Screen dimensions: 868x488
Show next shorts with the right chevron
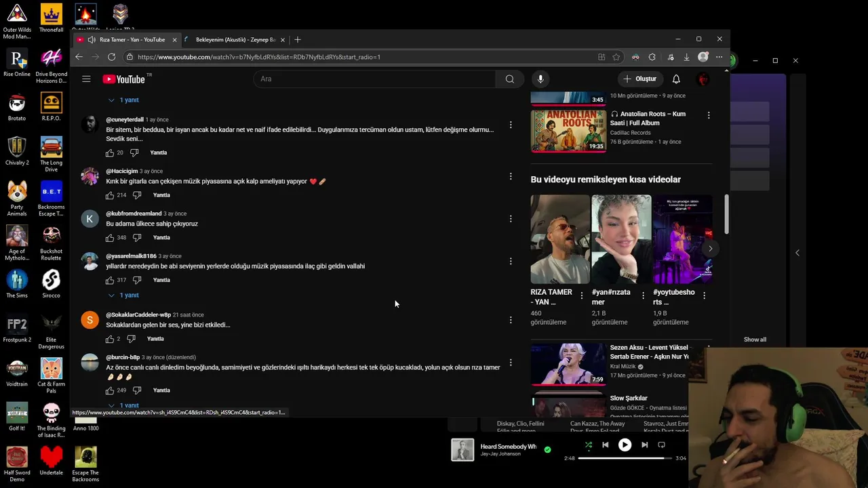coord(710,249)
